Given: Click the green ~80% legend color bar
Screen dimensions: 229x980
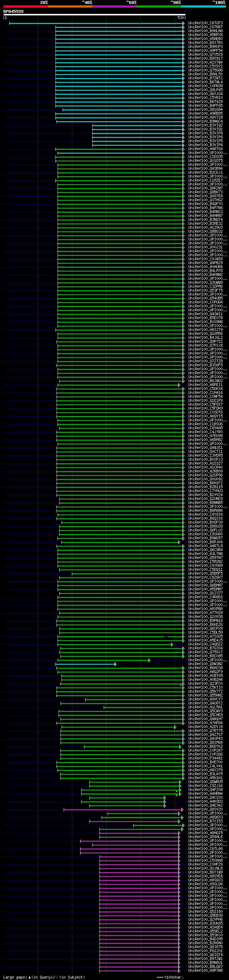Looking at the screenshot, I should point(159,6).
